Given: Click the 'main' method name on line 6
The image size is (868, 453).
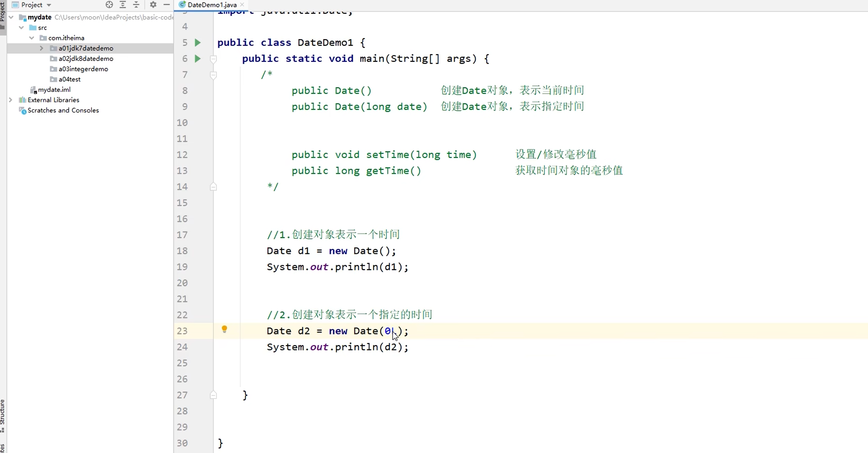Looking at the screenshot, I should pos(372,58).
